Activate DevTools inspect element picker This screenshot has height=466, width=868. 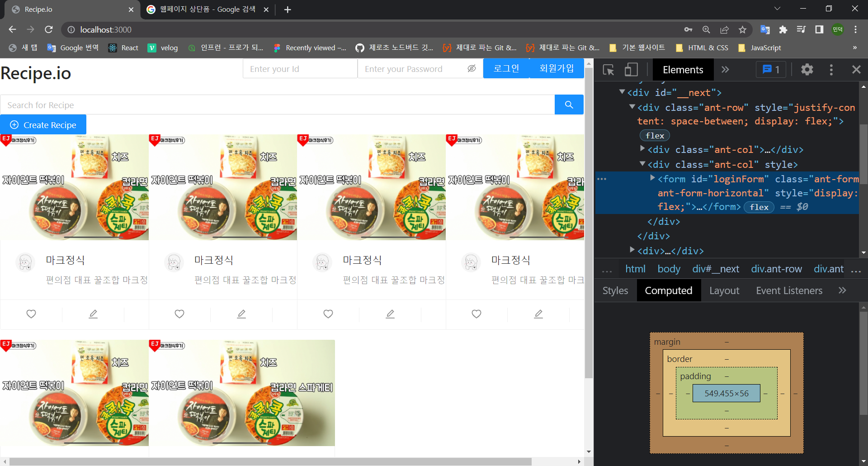[x=609, y=70]
